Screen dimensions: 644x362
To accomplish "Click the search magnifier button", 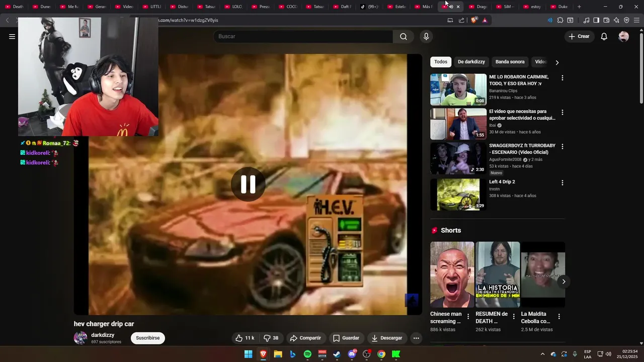I will pyautogui.click(x=404, y=36).
